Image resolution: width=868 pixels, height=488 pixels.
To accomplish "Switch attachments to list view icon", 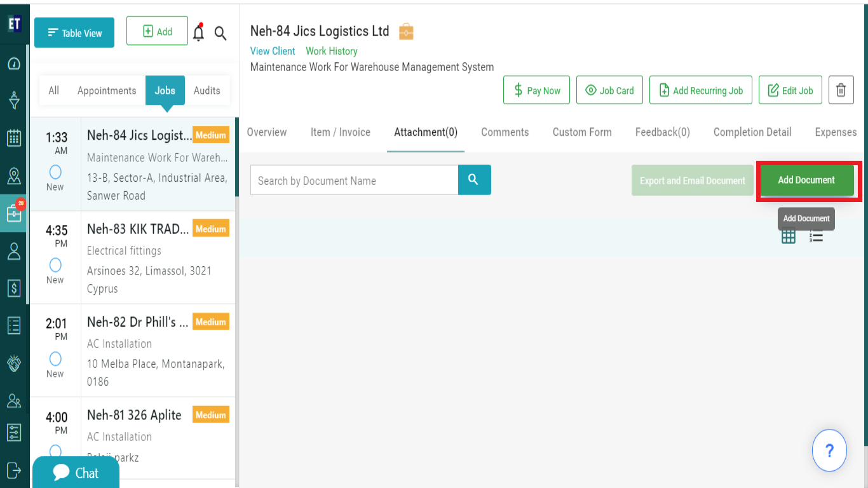I will tap(817, 236).
